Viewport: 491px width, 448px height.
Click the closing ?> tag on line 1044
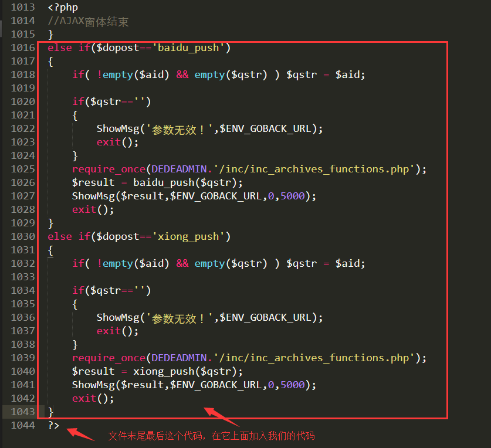pyautogui.click(x=53, y=425)
